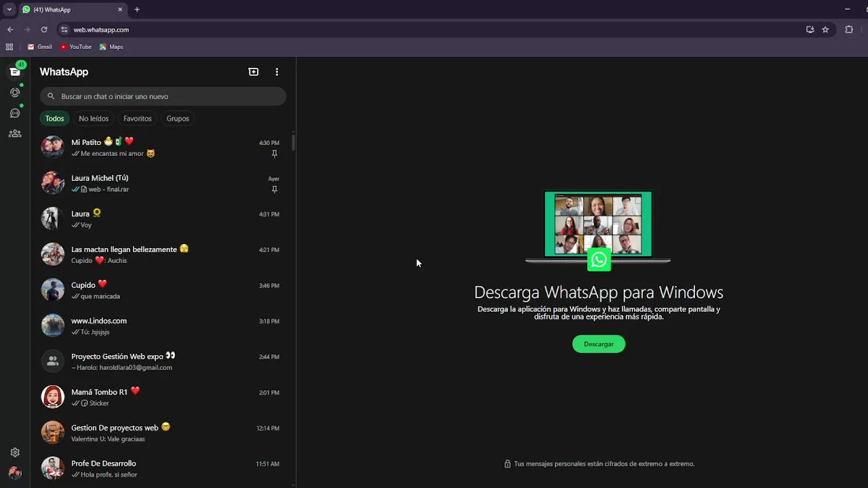Click the pin icon on the Laura Michel chat
Image resolution: width=868 pixels, height=488 pixels.
pos(274,190)
